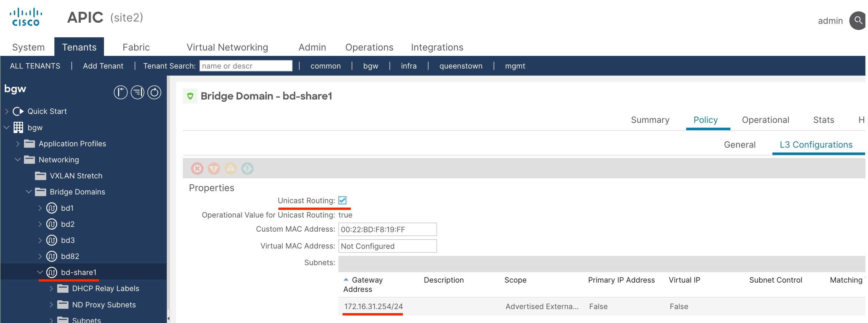Viewport: 868px width, 323px height.
Task: Switch to the General sub-tab
Action: click(740, 145)
